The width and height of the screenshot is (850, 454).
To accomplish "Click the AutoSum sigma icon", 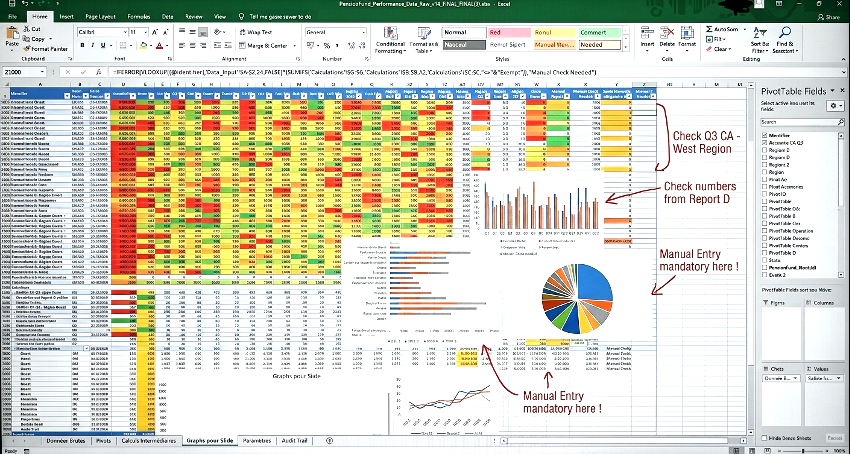I will tap(710, 29).
